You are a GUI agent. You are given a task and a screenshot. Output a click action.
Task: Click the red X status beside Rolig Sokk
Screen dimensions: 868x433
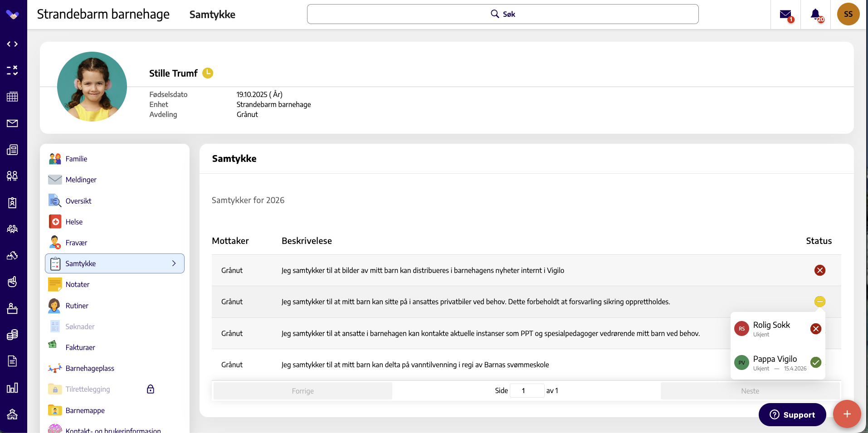click(815, 329)
